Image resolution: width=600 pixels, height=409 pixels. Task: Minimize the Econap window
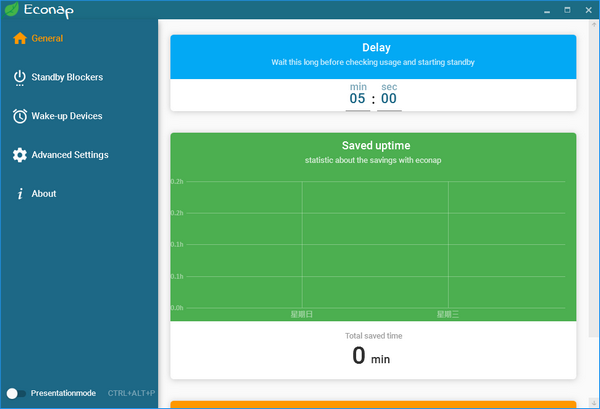tap(547, 10)
